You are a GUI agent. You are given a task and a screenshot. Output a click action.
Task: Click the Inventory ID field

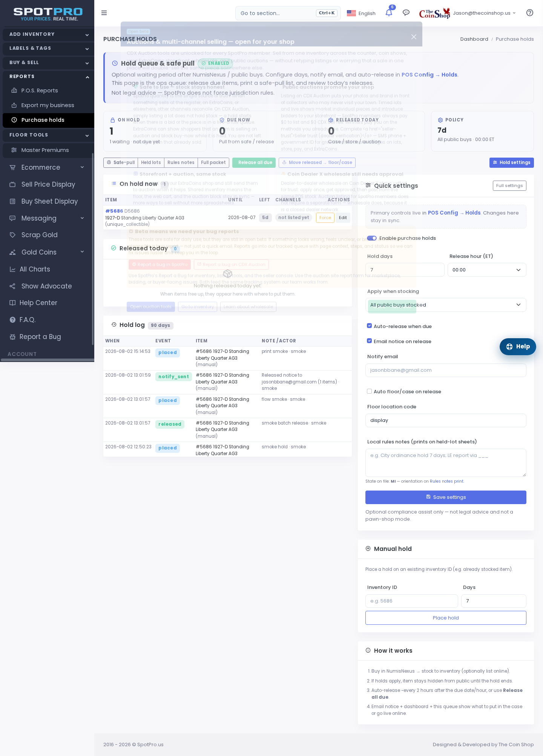point(412,601)
